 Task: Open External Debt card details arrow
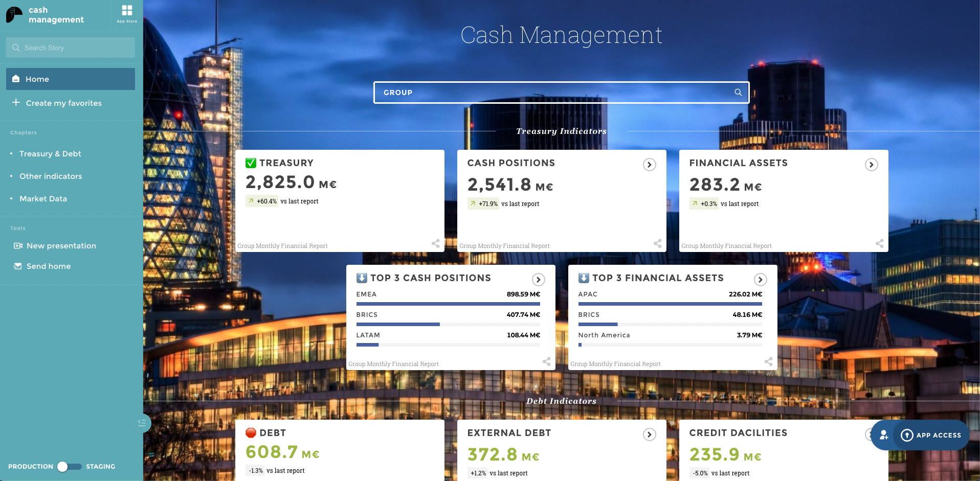649,434
